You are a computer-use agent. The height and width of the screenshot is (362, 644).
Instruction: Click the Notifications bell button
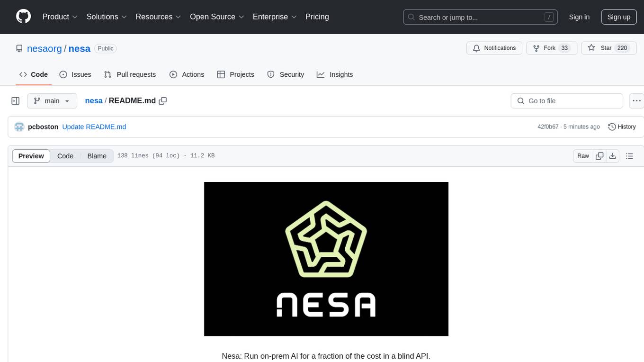494,48
